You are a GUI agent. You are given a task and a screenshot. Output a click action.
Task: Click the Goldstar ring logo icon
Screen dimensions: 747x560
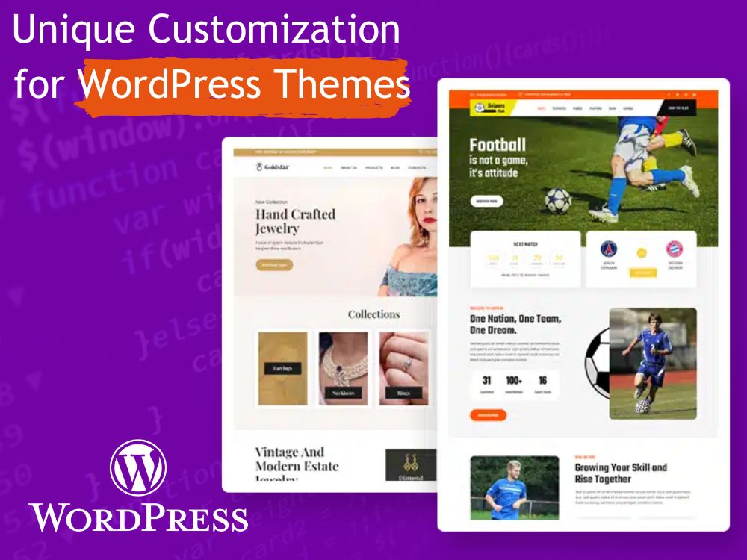point(259,167)
